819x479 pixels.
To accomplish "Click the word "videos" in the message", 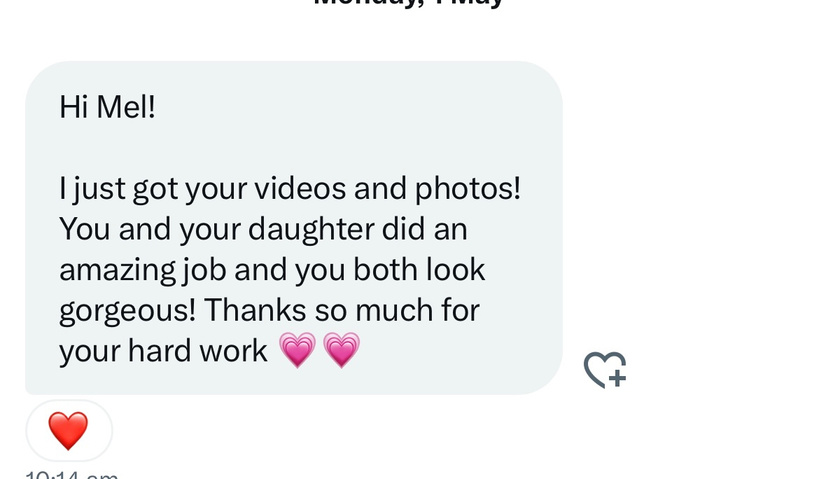I will (x=300, y=188).
